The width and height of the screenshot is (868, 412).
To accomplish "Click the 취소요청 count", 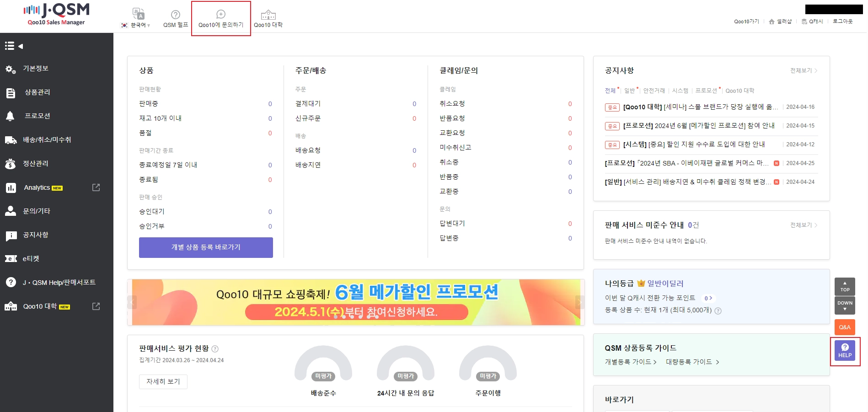I will pyautogui.click(x=570, y=104).
